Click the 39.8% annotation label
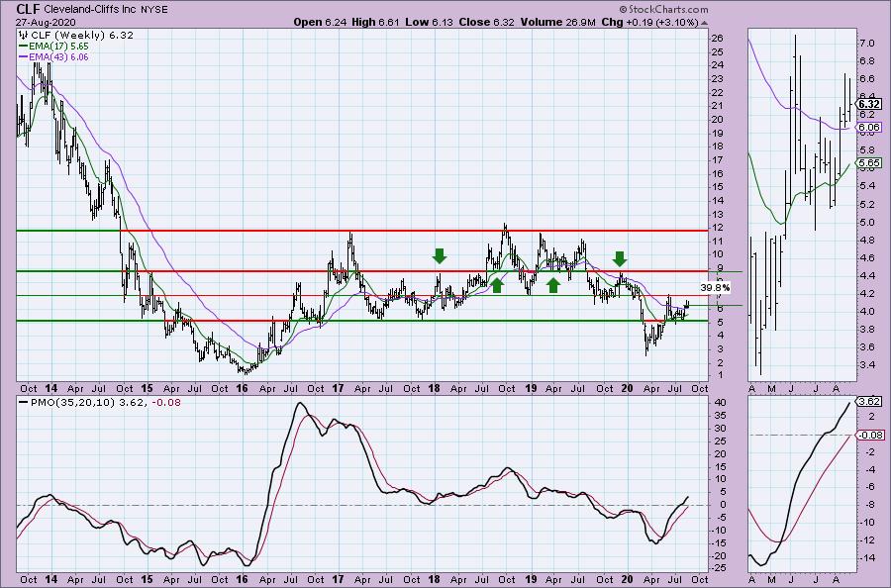891x588 pixels. [715, 288]
